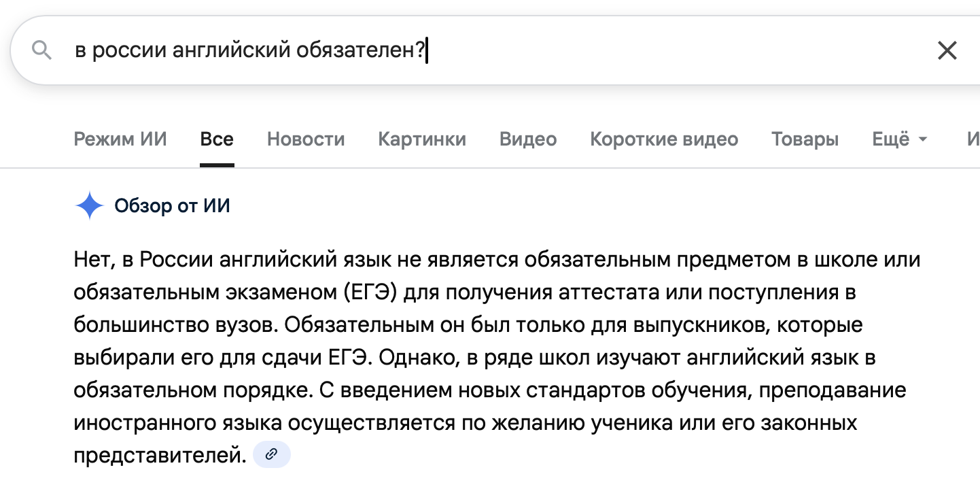Screen dimensions: 980x502
Task: Click the magnifying glass search icon
Action: click(42, 50)
